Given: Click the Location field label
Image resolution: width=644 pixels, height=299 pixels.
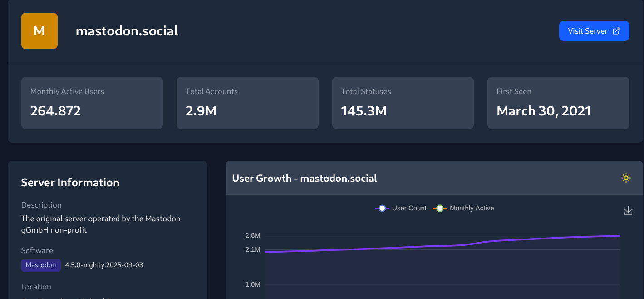Looking at the screenshot, I should point(36,287).
